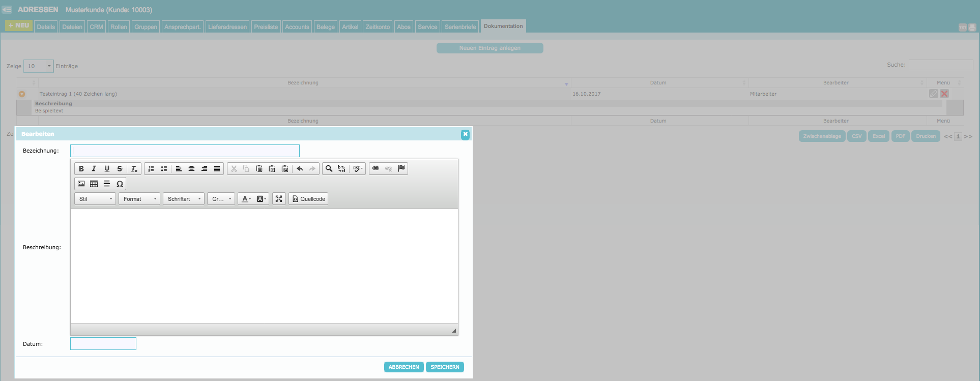Open the Lieferadressen tab
This screenshot has width=980, height=381.
[227, 27]
